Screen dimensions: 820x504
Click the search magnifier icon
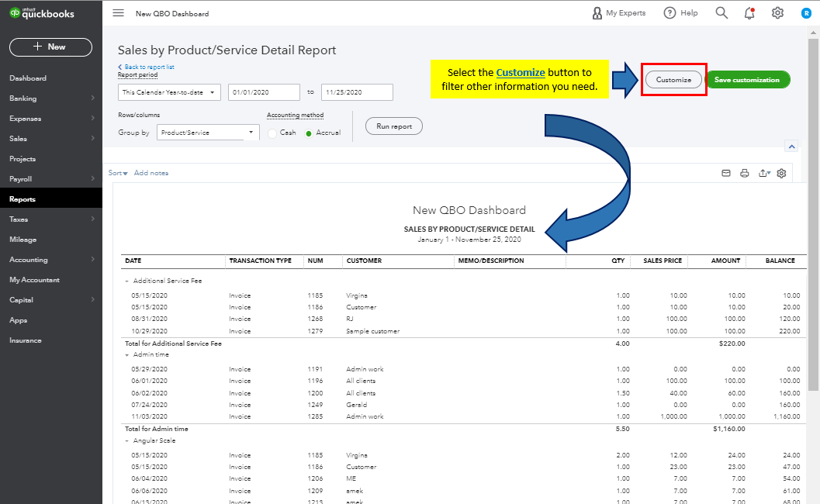tap(721, 13)
